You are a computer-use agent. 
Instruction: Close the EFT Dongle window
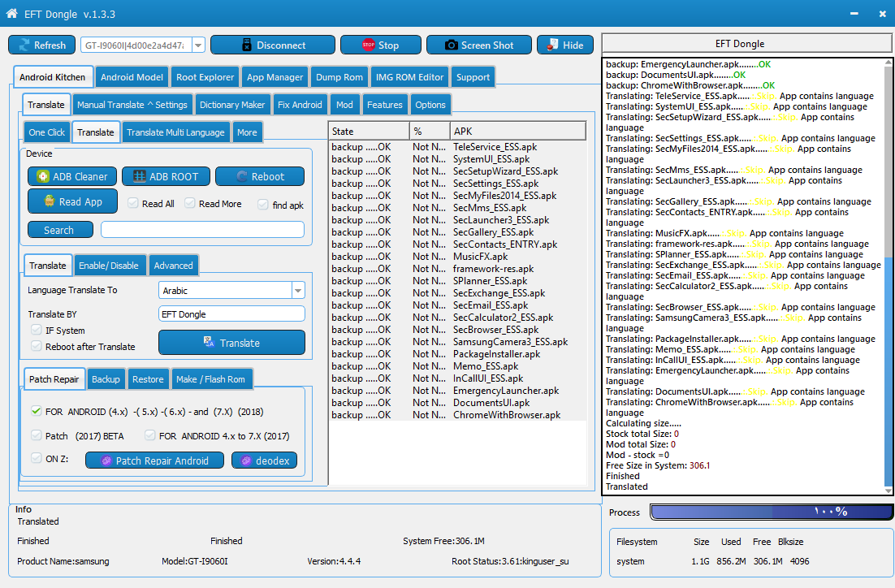click(x=883, y=14)
